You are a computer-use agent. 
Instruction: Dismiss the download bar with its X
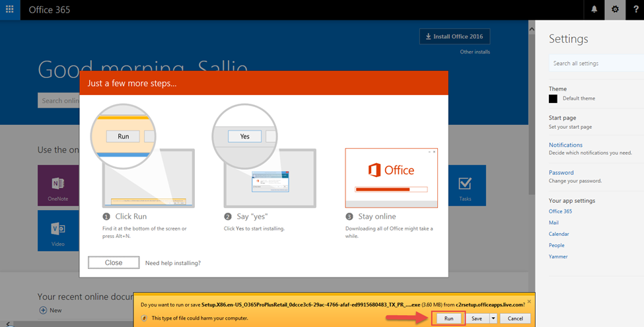529,301
